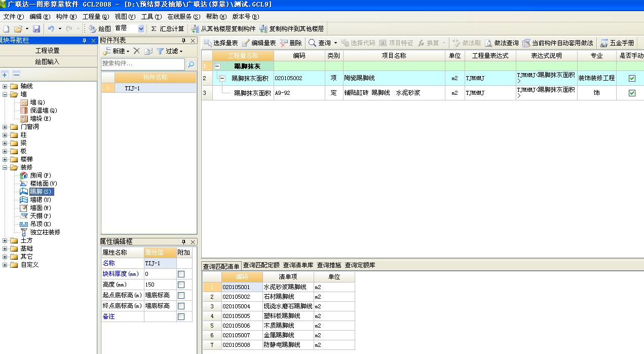The image size is (644, 354).
Task: Delete the row using 删除 button
Action: (291, 43)
